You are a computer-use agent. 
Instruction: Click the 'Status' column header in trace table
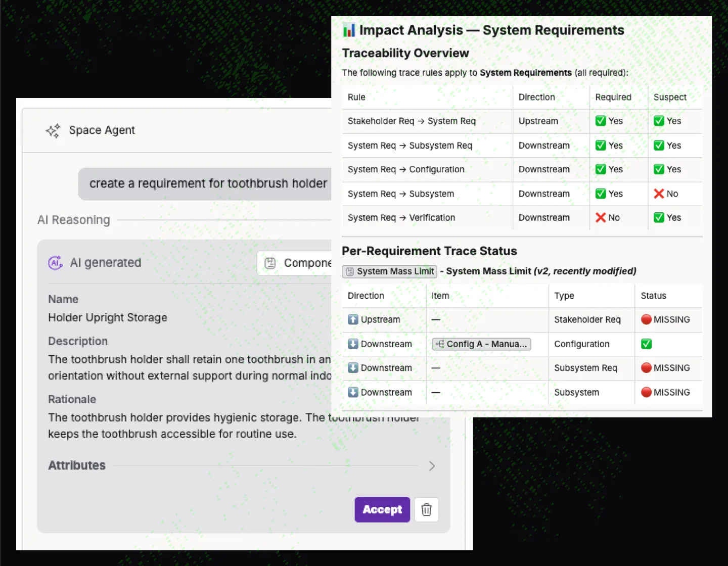pyautogui.click(x=653, y=296)
